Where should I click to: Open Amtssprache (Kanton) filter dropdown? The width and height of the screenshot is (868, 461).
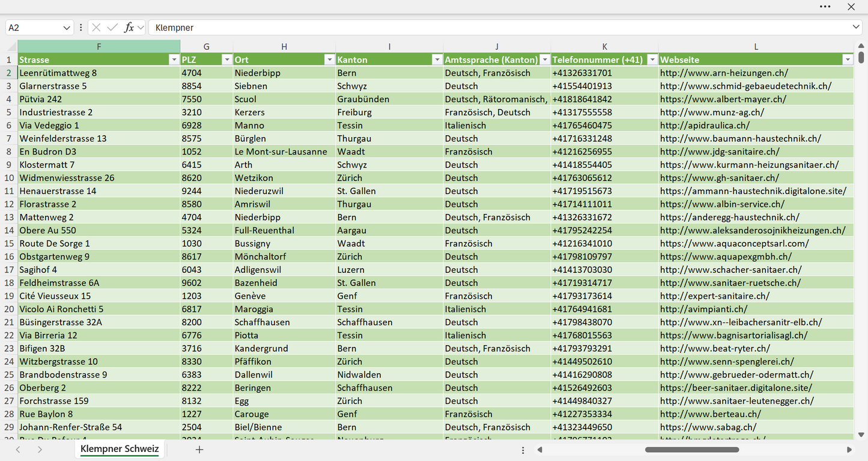(x=544, y=60)
